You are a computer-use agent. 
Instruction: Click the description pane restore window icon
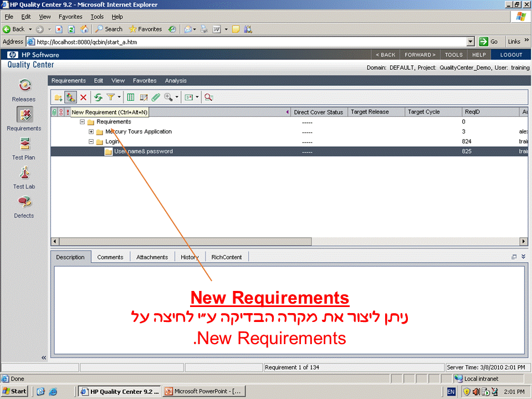click(x=514, y=257)
